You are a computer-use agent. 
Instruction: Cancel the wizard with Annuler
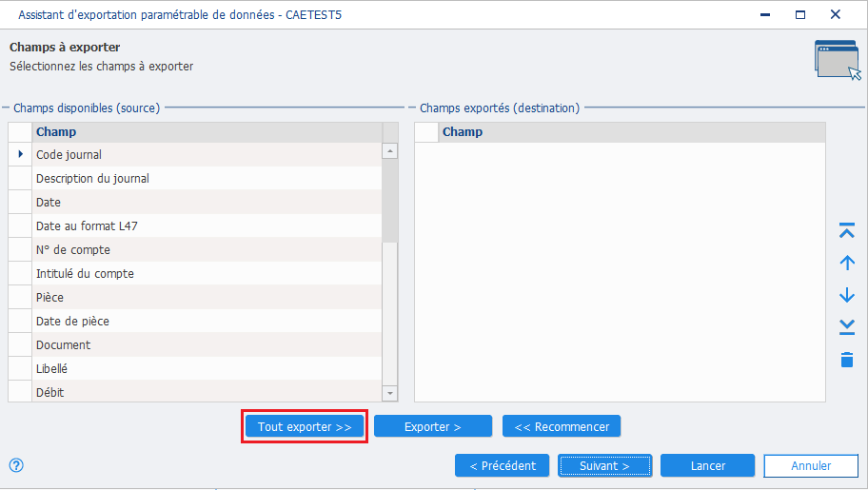tap(811, 465)
